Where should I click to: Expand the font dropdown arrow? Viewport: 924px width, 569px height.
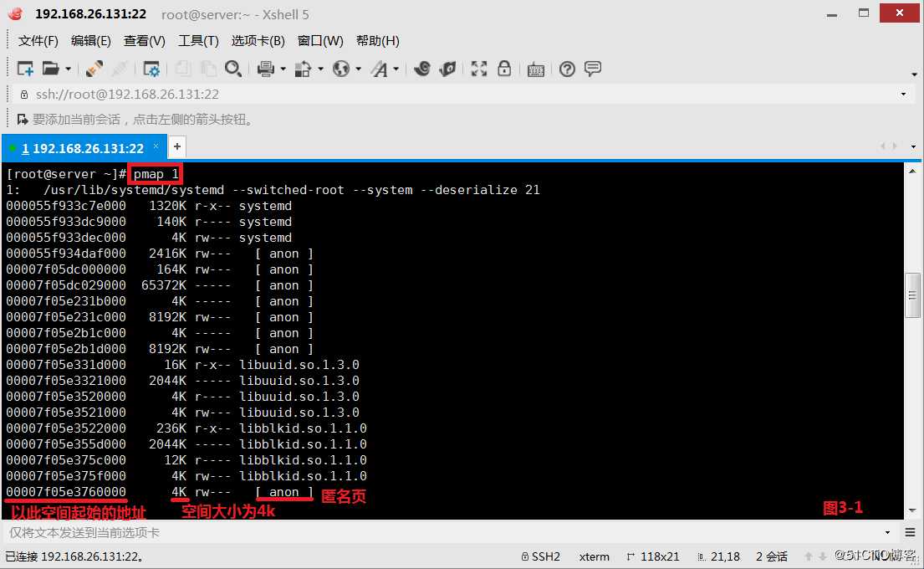point(396,69)
